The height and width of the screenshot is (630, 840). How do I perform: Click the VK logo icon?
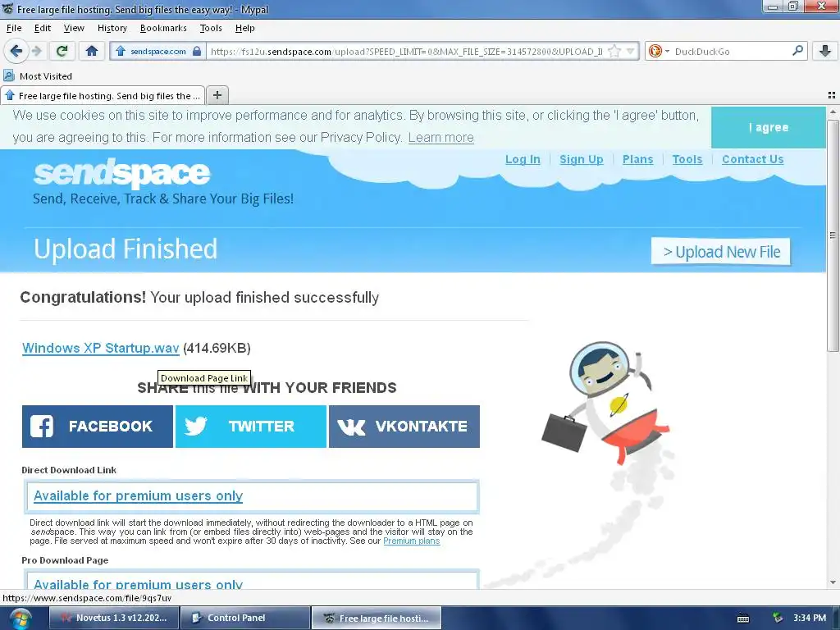pyautogui.click(x=351, y=427)
